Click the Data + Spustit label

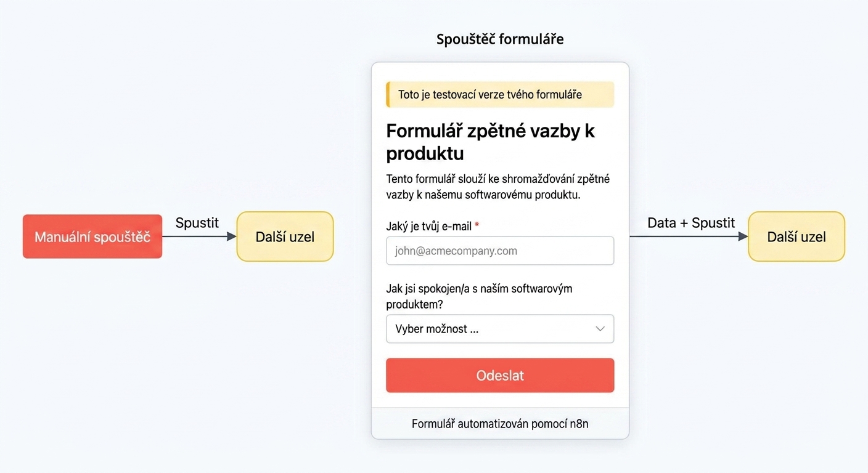691,223
